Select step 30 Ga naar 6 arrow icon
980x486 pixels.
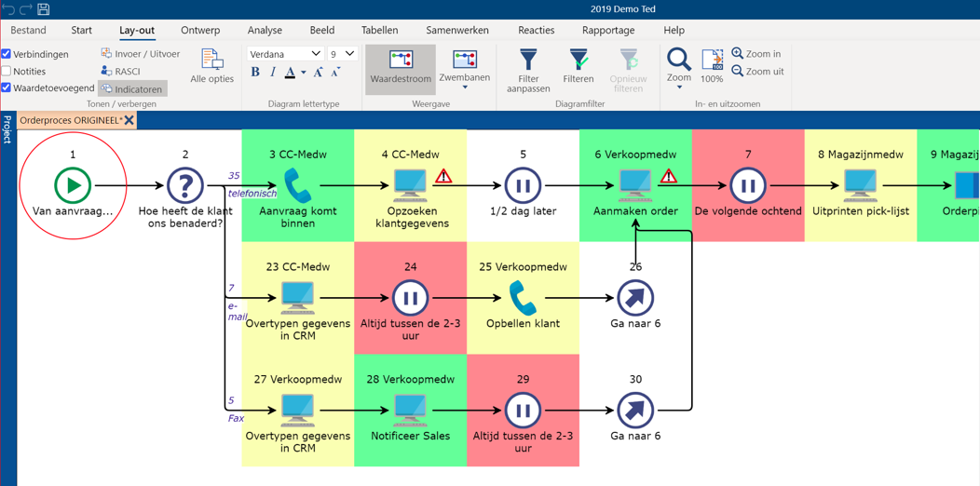(x=635, y=411)
